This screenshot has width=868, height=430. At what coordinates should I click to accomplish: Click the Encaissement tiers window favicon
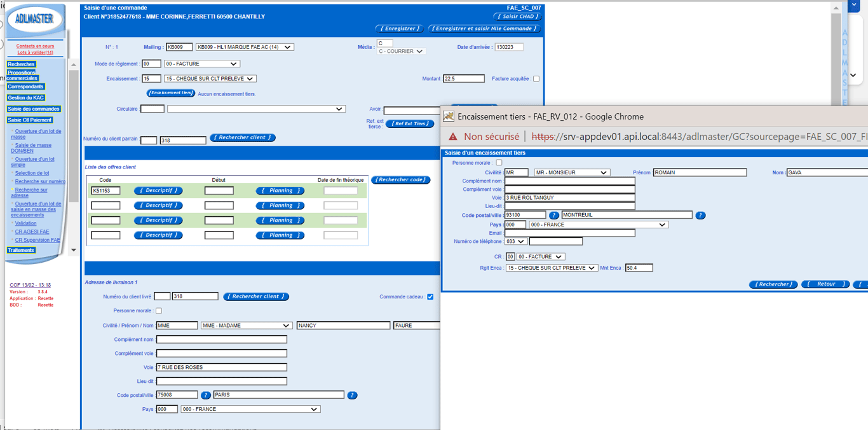tap(449, 116)
